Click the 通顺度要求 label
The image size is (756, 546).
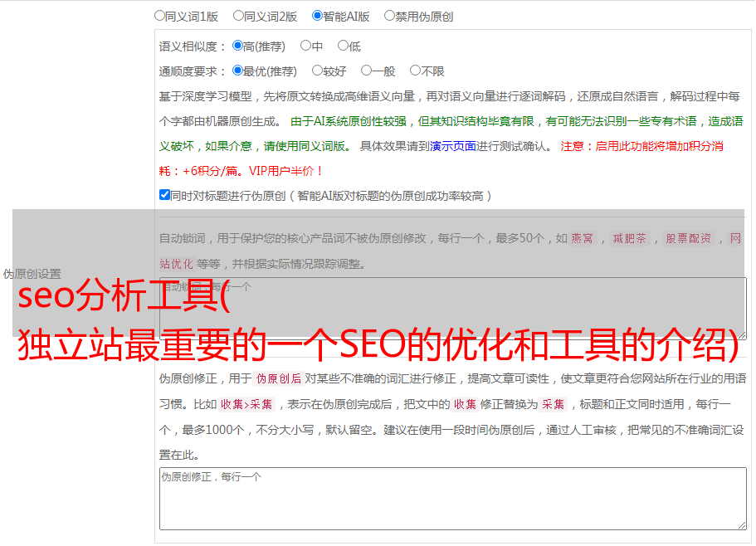click(193, 71)
